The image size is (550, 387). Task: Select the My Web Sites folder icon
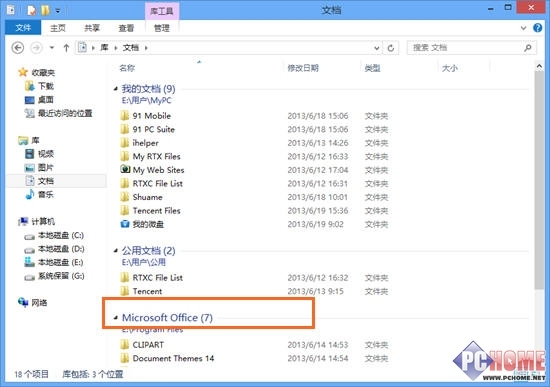click(x=125, y=169)
